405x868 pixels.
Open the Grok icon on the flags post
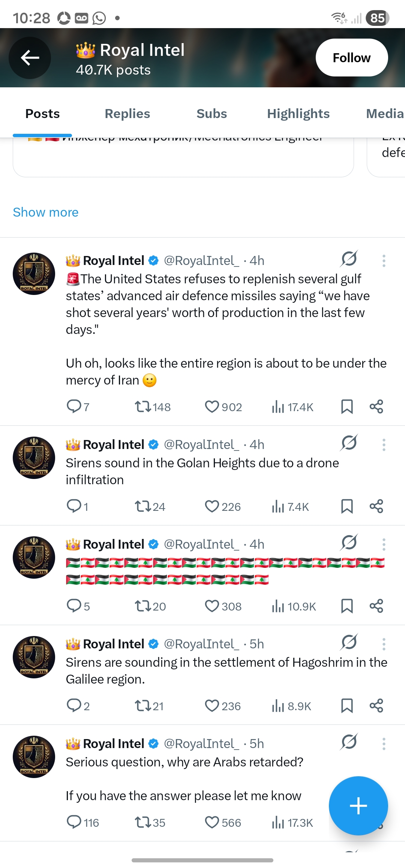click(349, 542)
